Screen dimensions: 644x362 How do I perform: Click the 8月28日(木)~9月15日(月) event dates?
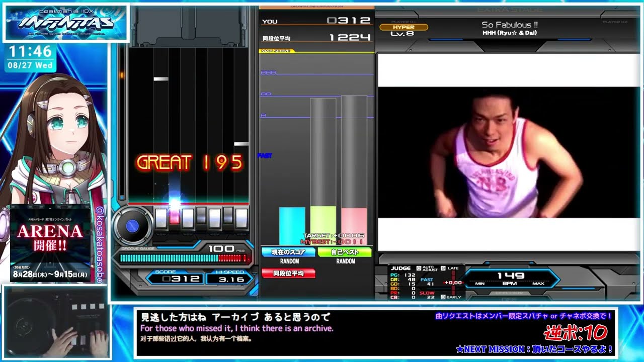50,275
